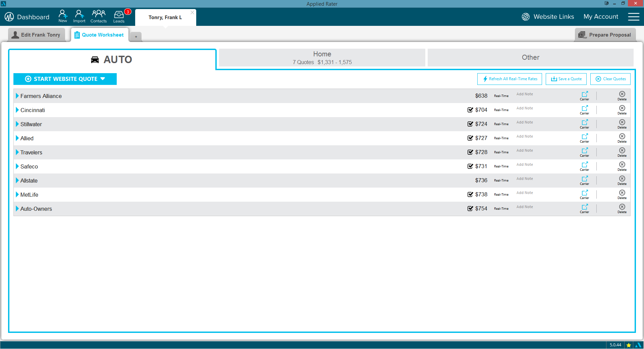
Task: Add a note to Travelers quote
Action: tap(525, 150)
